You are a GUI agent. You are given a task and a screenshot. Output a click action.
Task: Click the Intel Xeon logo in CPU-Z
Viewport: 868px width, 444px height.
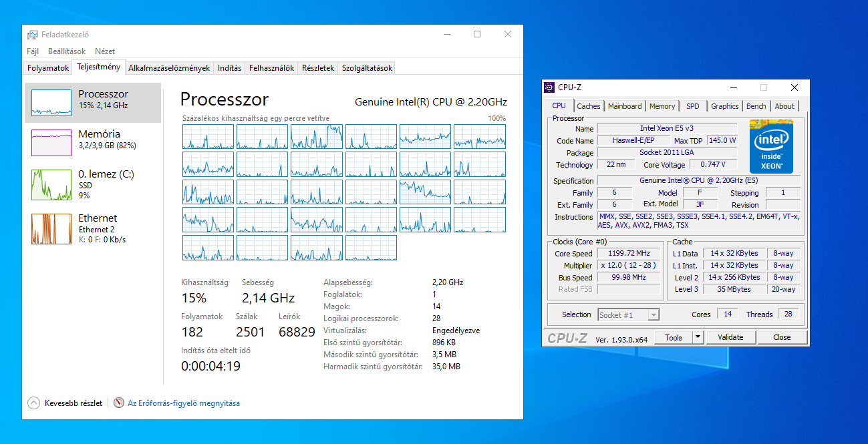(771, 147)
